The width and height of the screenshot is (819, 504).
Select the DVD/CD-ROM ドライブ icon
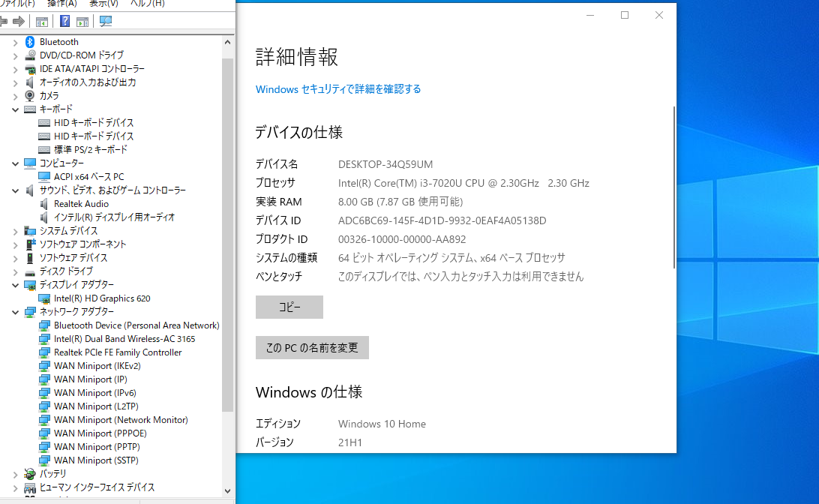click(30, 55)
